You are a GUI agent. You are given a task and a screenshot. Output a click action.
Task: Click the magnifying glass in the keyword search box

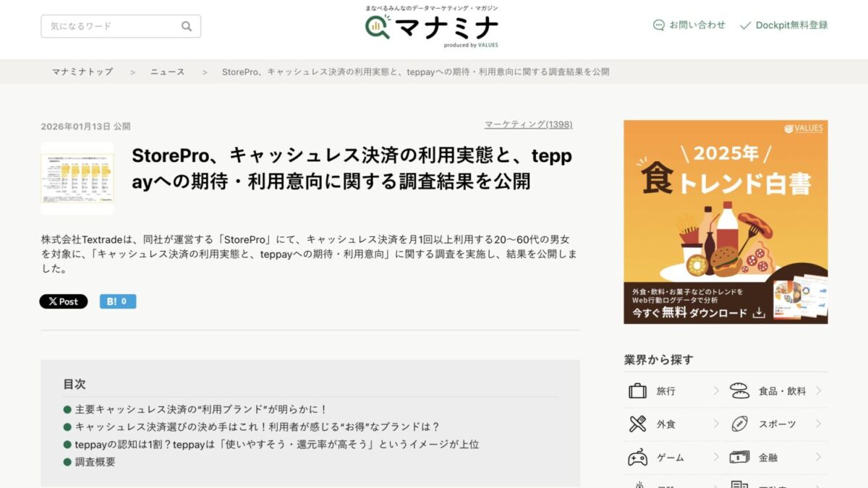pos(187,25)
